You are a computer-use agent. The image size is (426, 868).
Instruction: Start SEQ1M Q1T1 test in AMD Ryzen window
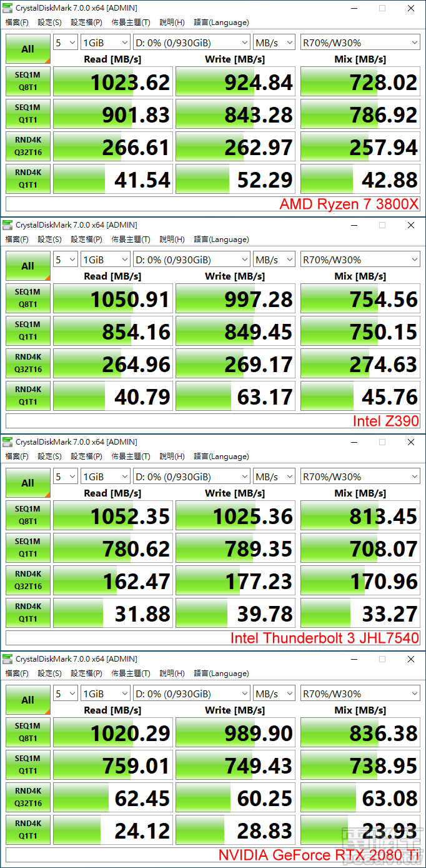(27, 114)
